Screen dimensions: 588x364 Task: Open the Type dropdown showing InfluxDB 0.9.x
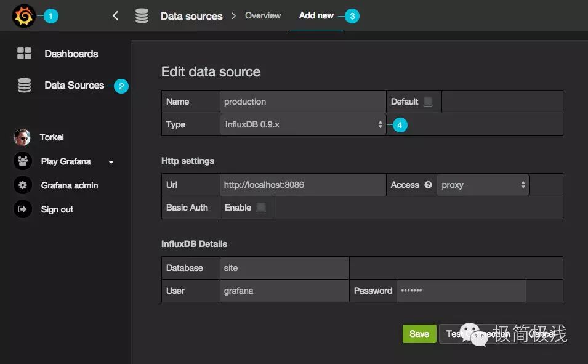coord(303,124)
